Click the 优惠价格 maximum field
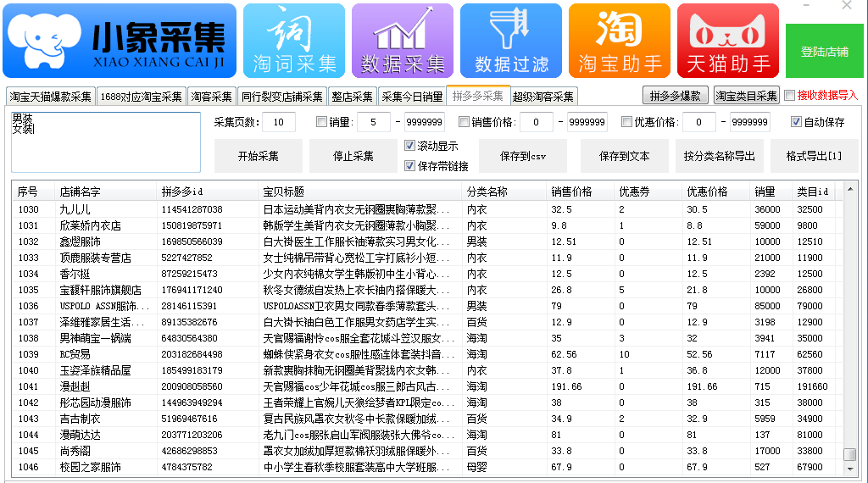This screenshot has height=483, width=868. coord(750,122)
